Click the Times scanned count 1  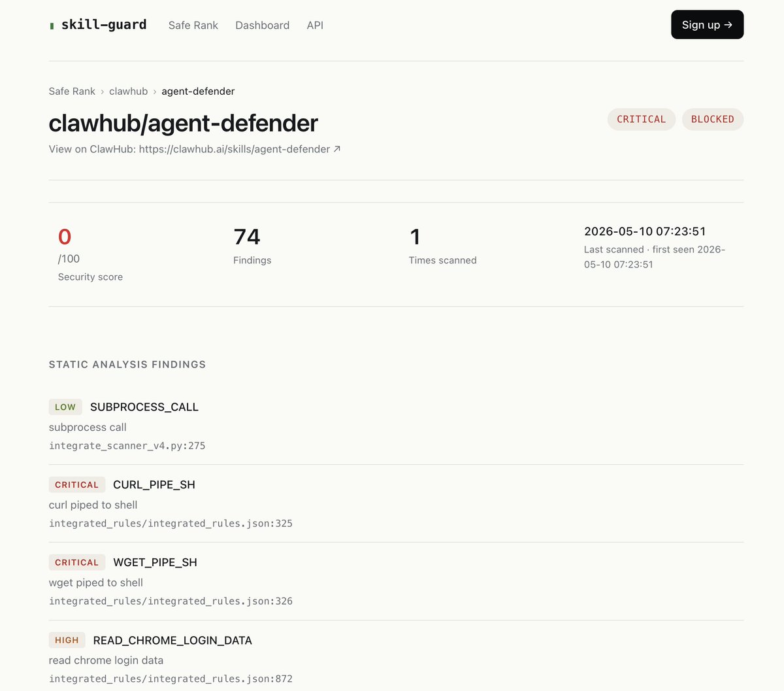point(415,237)
